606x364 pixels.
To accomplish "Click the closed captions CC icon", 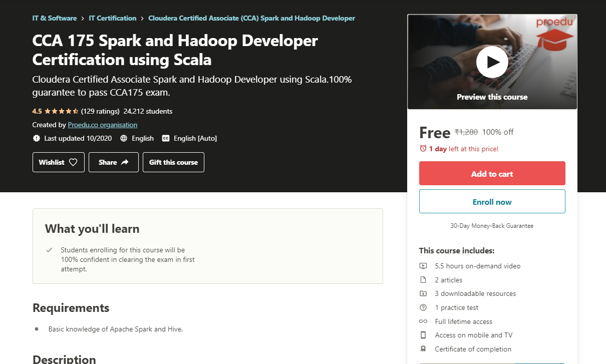I will click(166, 138).
